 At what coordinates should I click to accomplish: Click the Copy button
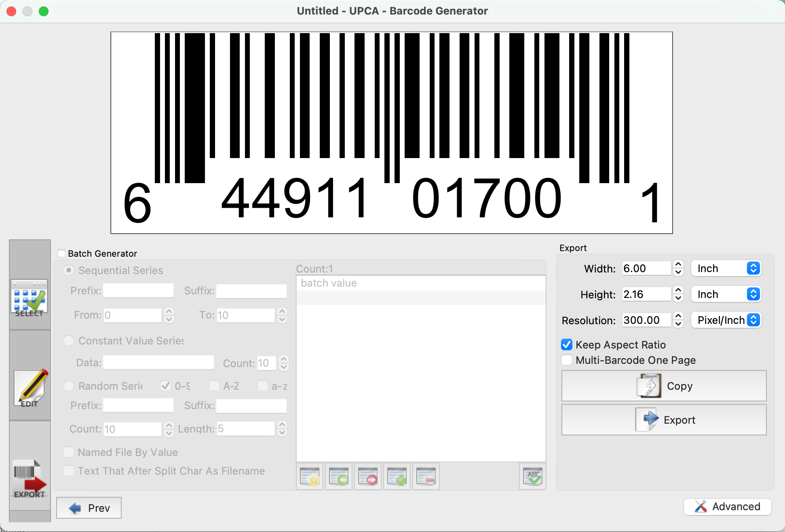[x=664, y=386]
